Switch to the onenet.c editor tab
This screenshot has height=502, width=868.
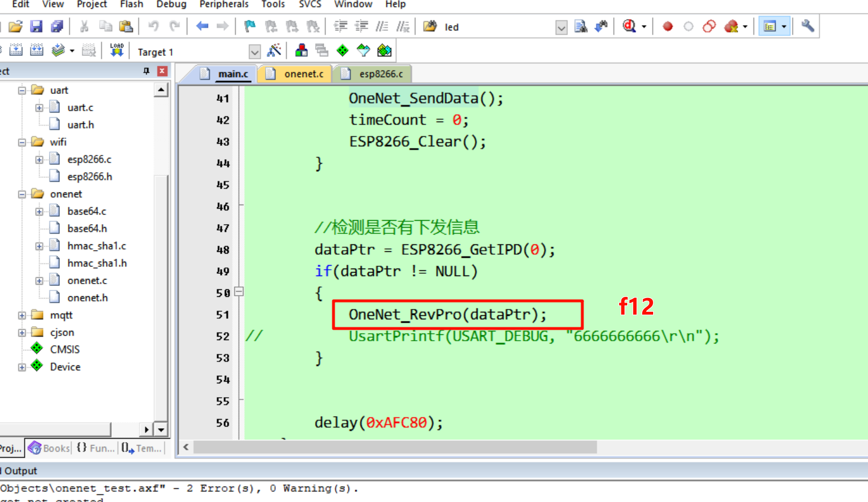[x=295, y=74]
